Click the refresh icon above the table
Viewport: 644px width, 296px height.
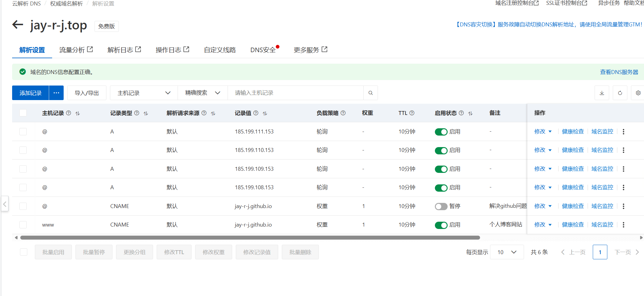pos(620,93)
